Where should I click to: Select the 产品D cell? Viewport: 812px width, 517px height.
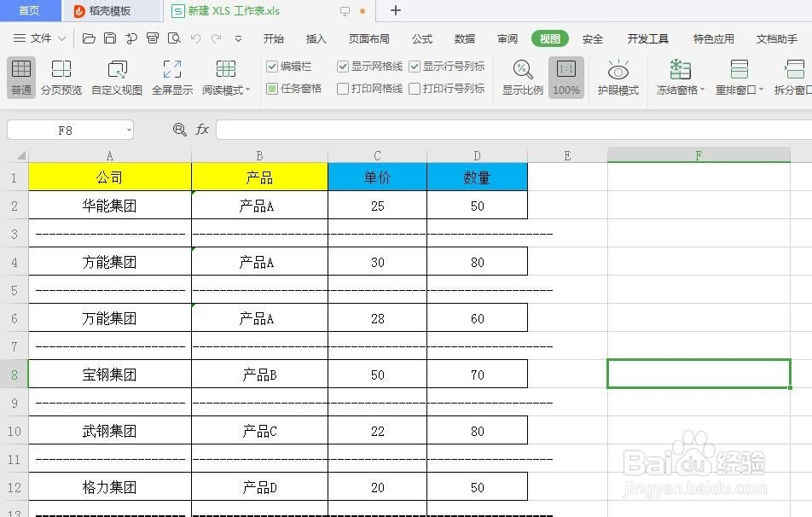coord(259,487)
